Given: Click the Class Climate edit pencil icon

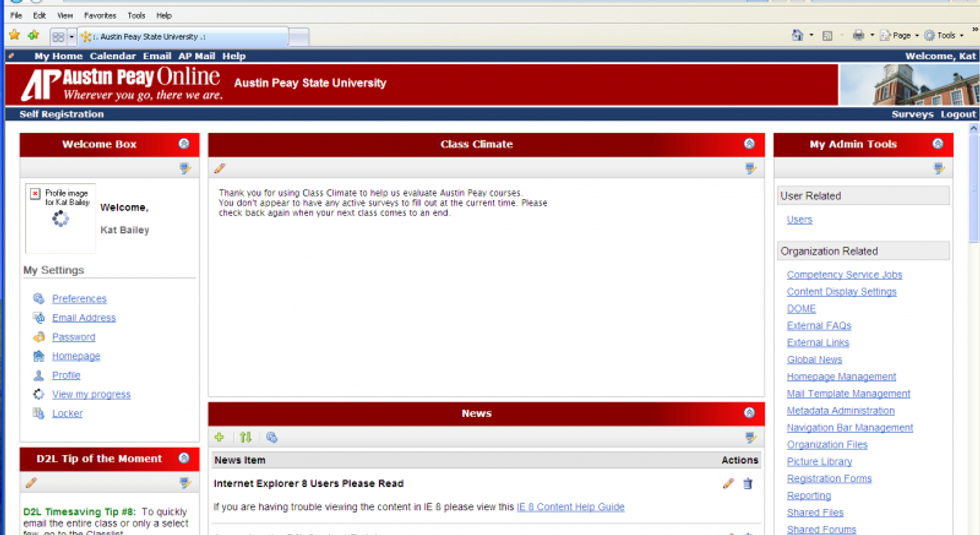Looking at the screenshot, I should [x=220, y=169].
